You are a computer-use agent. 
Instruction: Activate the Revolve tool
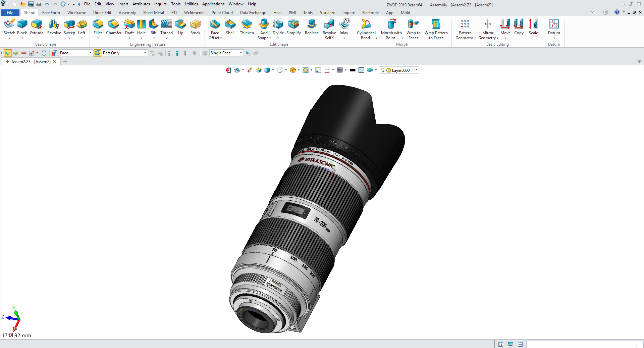click(x=54, y=27)
